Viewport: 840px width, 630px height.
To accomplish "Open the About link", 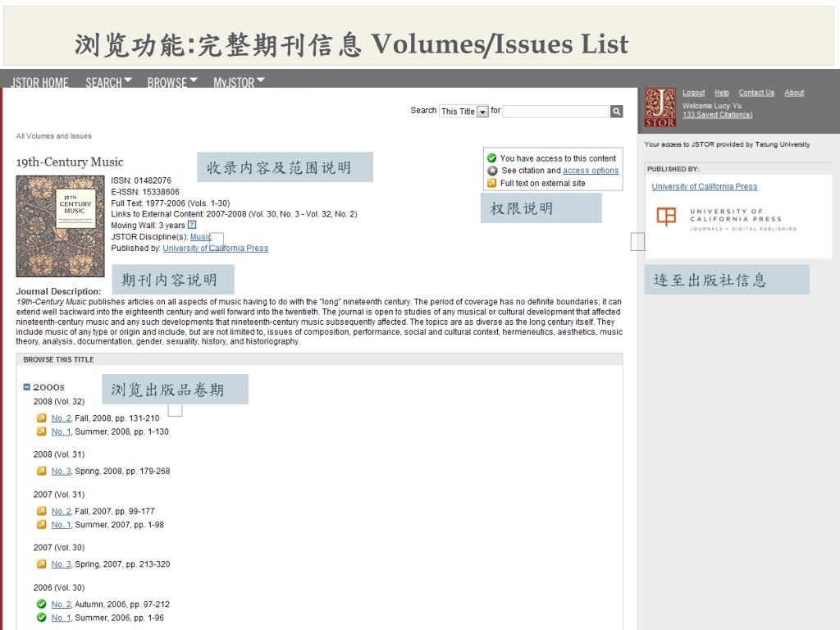I will [x=794, y=93].
